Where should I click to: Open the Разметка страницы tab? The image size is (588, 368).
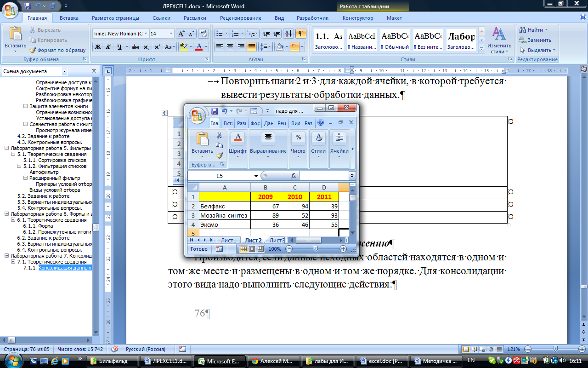115,18
